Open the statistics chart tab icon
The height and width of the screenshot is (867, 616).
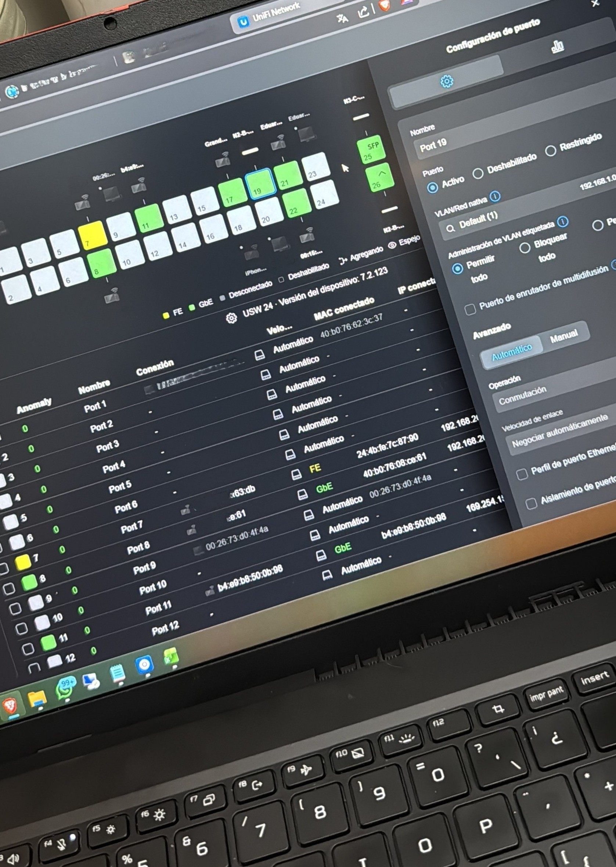tap(557, 47)
